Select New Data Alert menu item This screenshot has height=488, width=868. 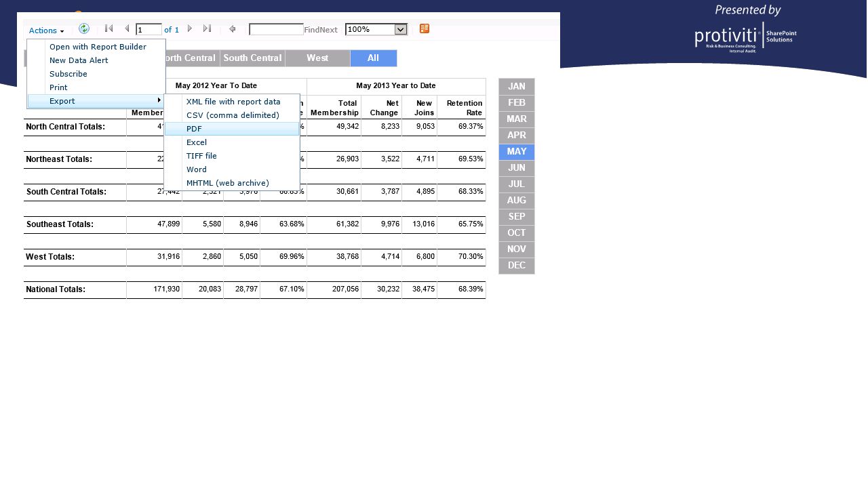coord(79,60)
